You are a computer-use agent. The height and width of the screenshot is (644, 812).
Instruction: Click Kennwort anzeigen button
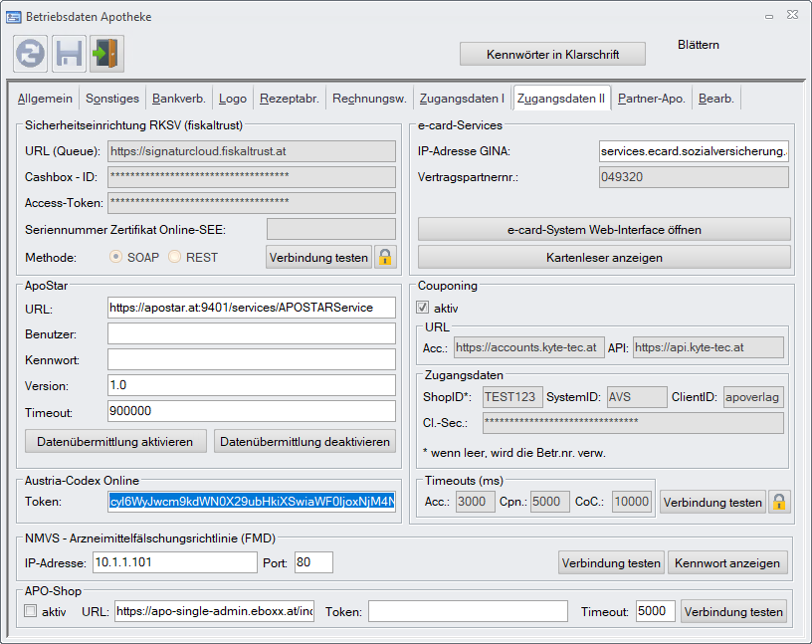pyautogui.click(x=727, y=562)
